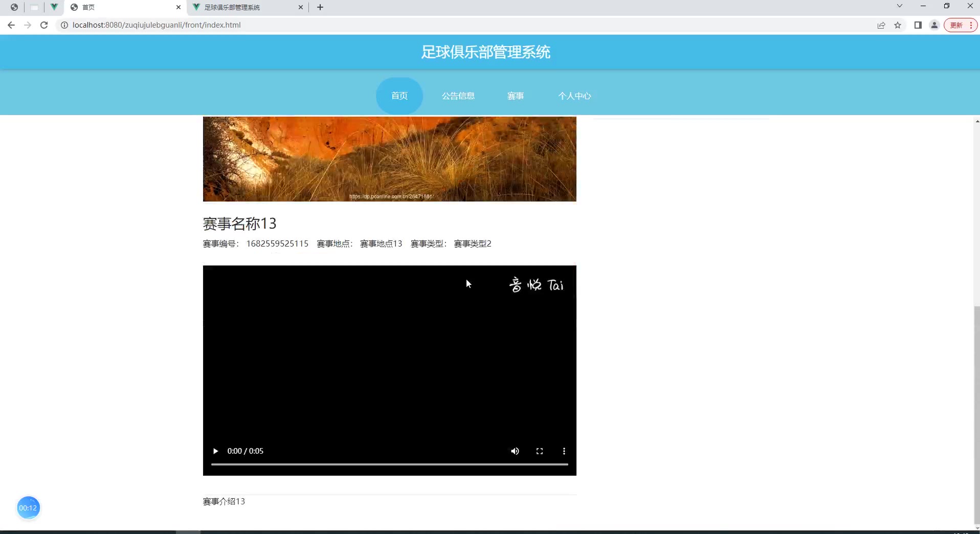Navigate to the 赛事 page

pos(515,96)
